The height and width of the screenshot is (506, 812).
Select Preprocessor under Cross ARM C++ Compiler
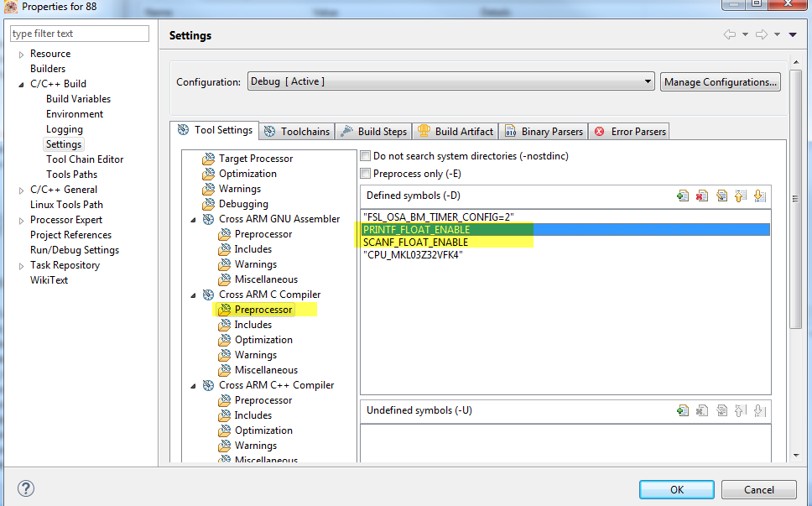(263, 400)
